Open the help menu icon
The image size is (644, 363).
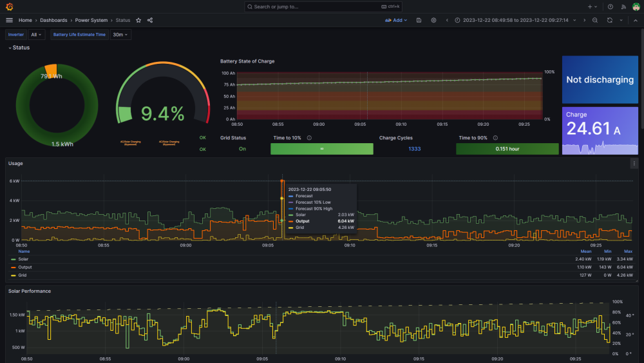pos(611,6)
